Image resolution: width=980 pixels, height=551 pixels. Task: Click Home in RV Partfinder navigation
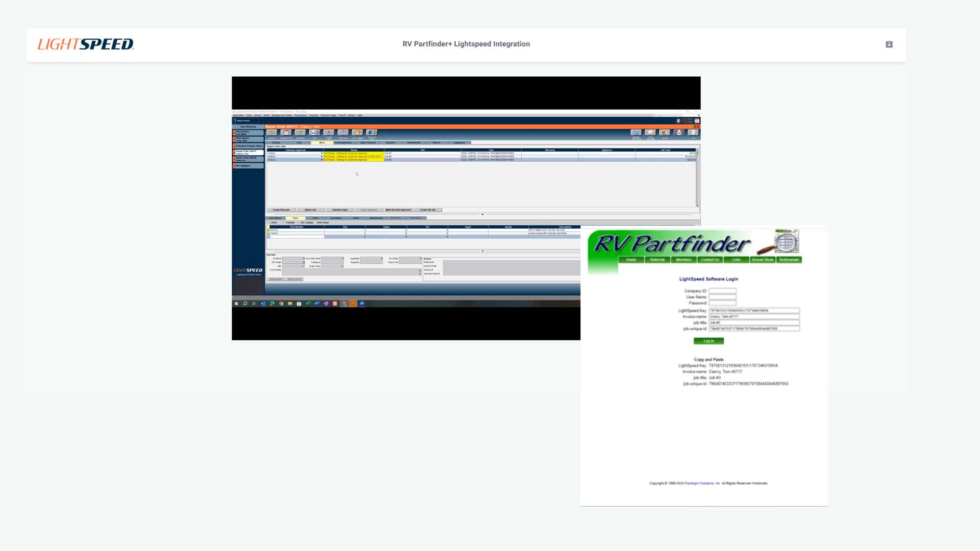(x=631, y=260)
